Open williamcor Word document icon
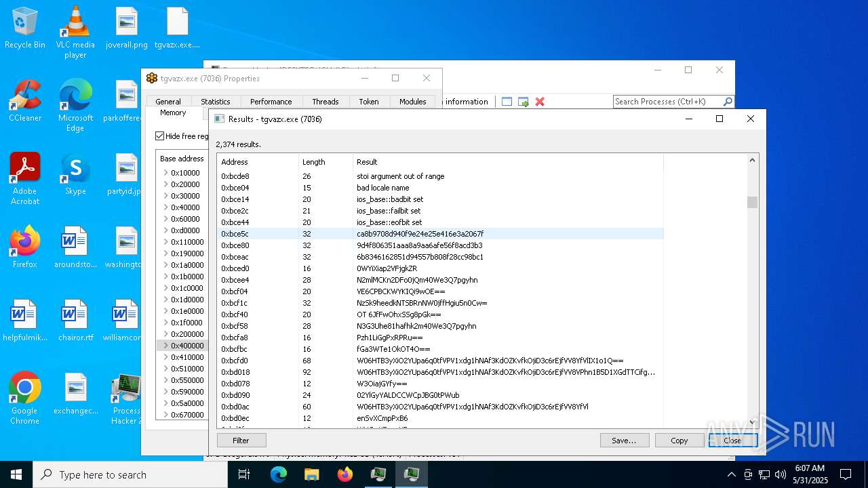The height and width of the screenshot is (488, 868). tap(125, 321)
